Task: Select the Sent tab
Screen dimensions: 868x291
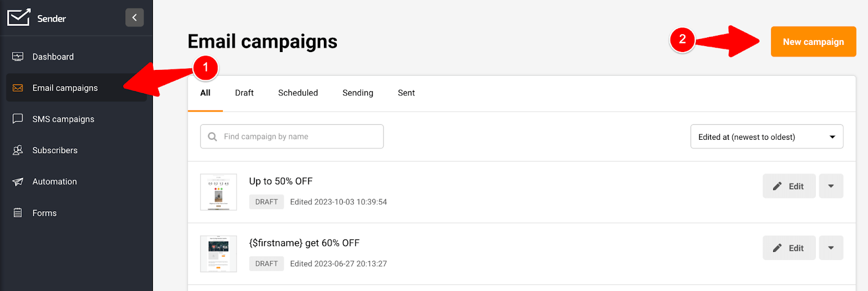Action: click(406, 93)
